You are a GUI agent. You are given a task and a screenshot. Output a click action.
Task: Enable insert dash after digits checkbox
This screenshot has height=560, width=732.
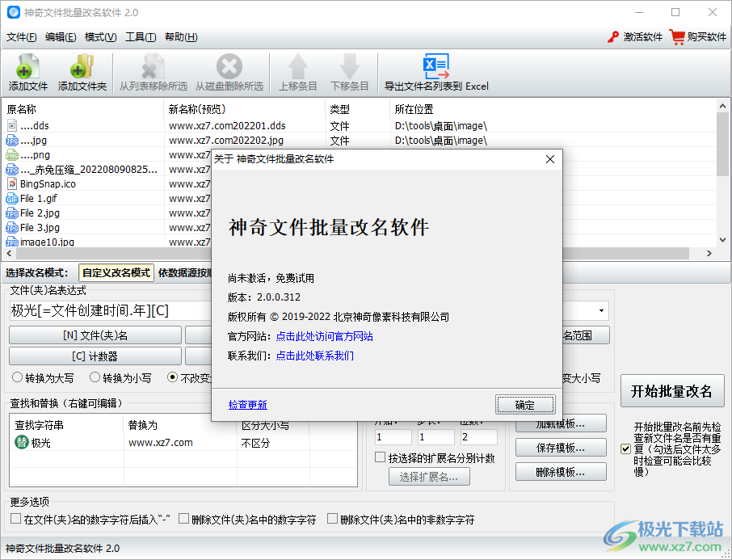16,519
